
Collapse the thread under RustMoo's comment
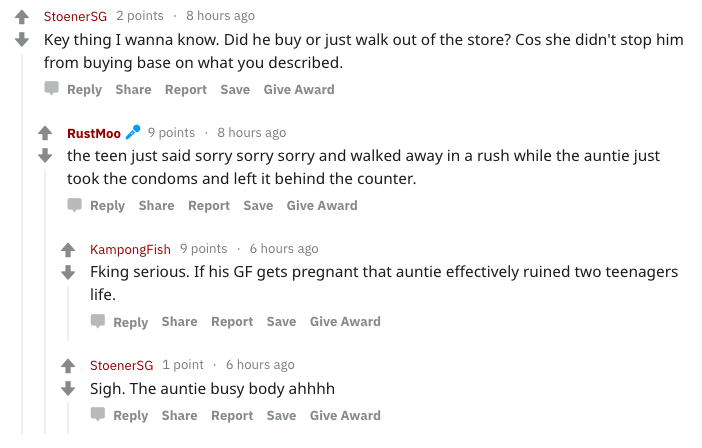[44, 300]
